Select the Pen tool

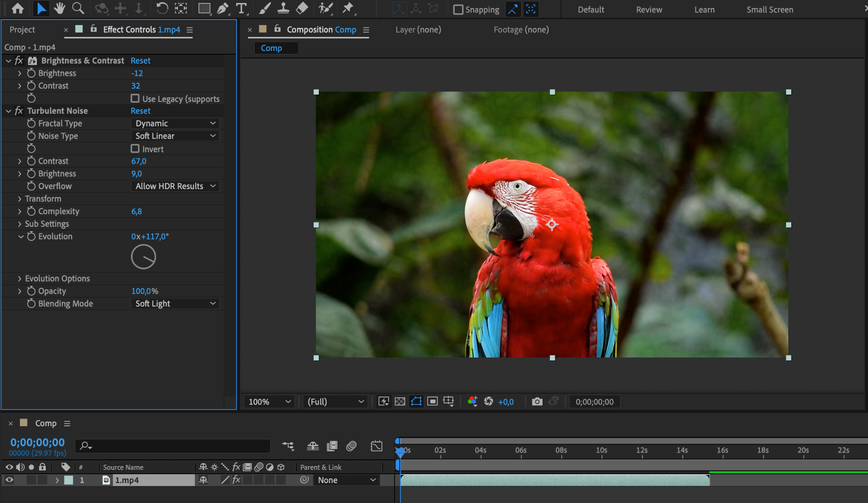(x=223, y=8)
